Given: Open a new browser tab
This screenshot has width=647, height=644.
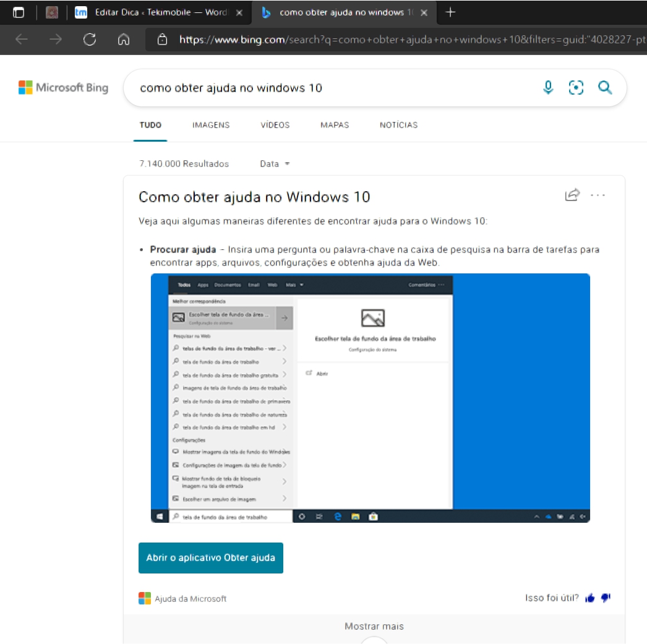Looking at the screenshot, I should (x=450, y=12).
